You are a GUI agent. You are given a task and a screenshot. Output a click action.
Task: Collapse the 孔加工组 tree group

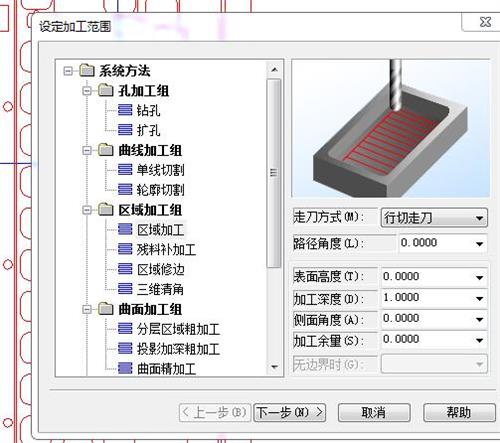87,90
